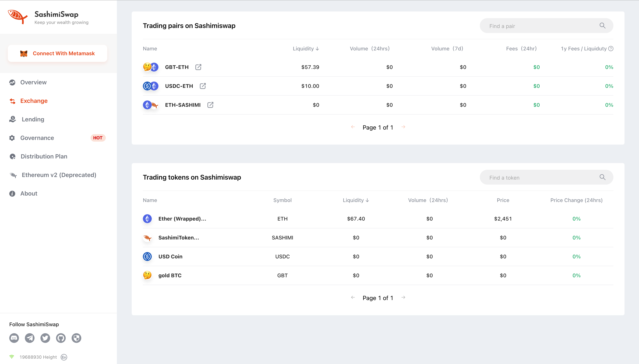Select the ETH-SASHIMI pair name
This screenshot has width=639, height=364.
183,105
